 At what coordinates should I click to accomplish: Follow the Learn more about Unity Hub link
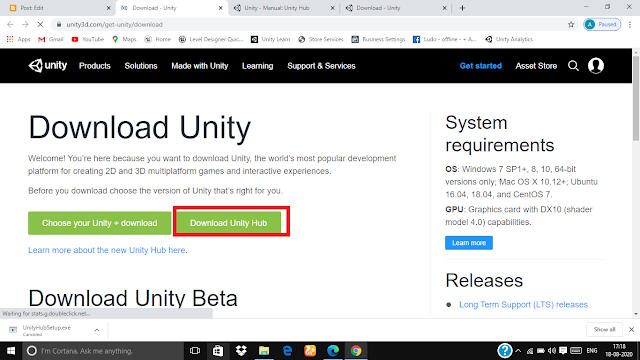(107, 250)
